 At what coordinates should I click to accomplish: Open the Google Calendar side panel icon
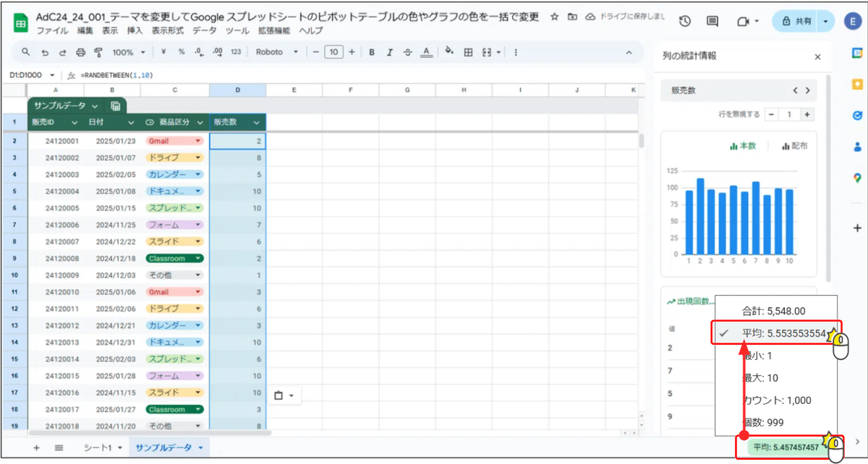coord(857,53)
